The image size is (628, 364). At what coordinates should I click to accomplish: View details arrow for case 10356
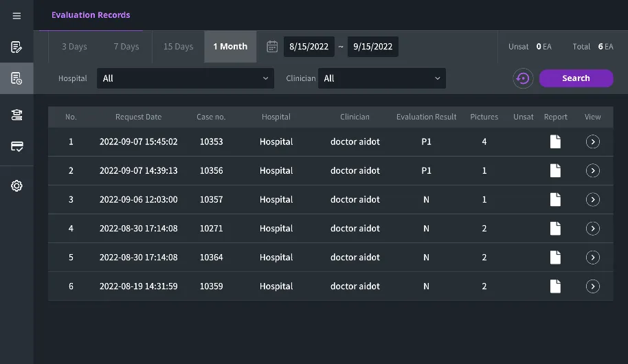(592, 170)
